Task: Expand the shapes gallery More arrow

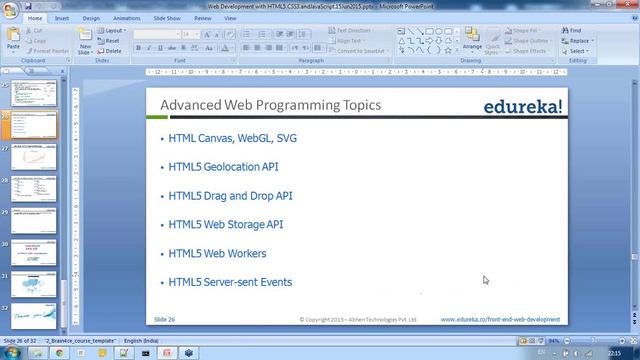Action: click(x=457, y=50)
